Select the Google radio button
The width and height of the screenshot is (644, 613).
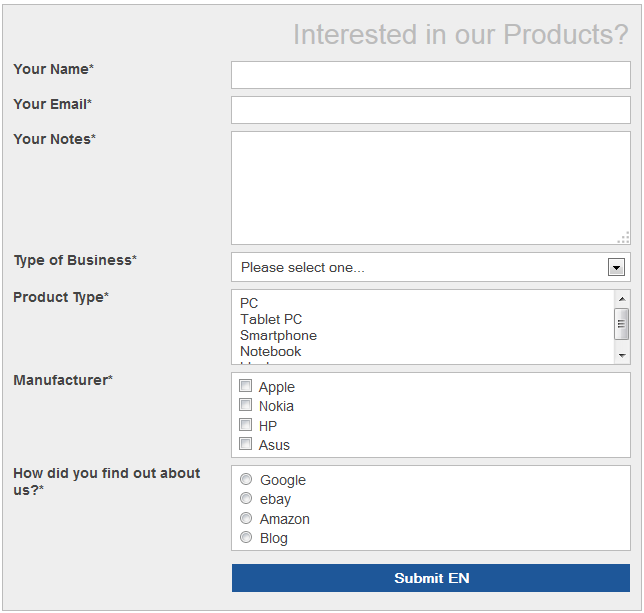[x=246, y=479]
